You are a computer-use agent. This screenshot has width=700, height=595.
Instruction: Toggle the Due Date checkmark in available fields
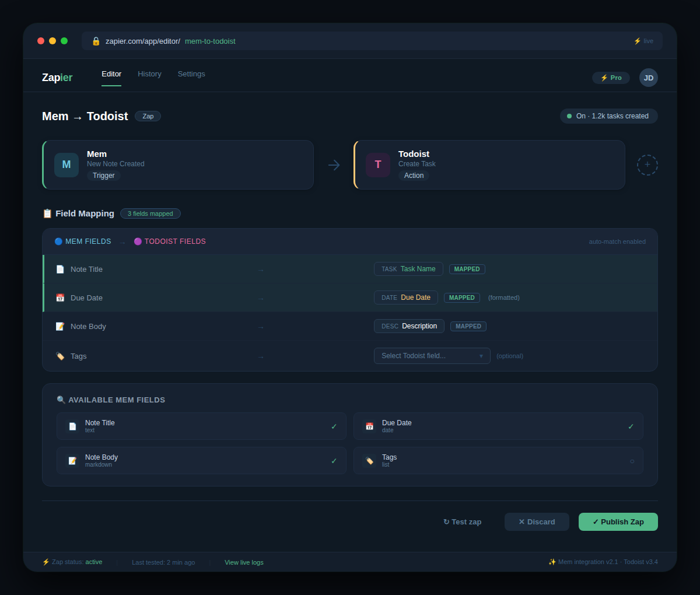pos(631,426)
